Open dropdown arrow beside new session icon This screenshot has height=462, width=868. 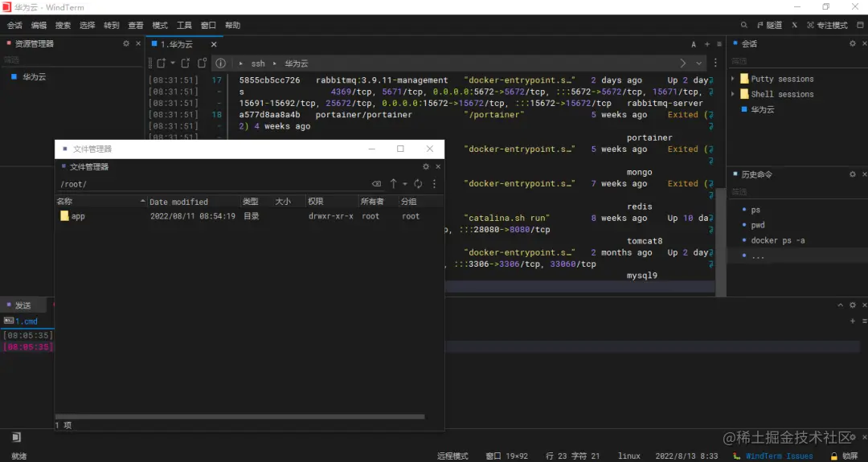point(173,63)
